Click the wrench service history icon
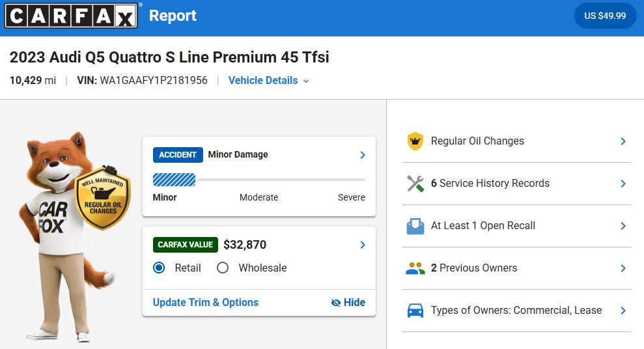 pyautogui.click(x=415, y=184)
